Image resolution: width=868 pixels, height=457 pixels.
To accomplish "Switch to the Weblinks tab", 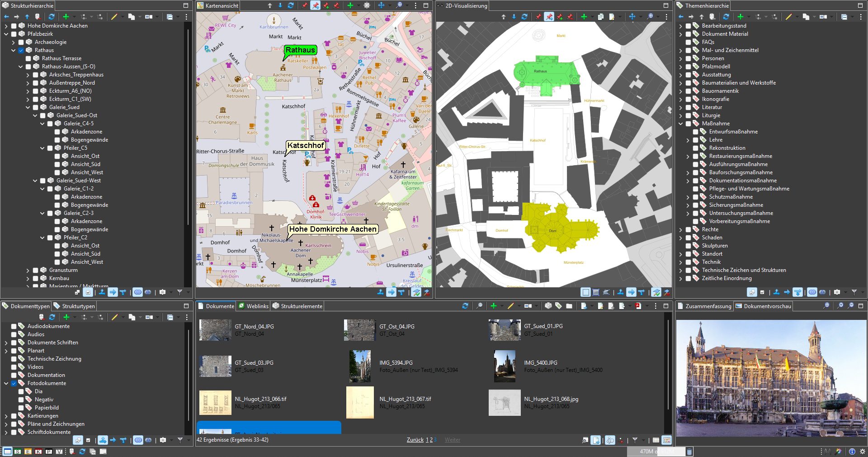I will point(254,306).
